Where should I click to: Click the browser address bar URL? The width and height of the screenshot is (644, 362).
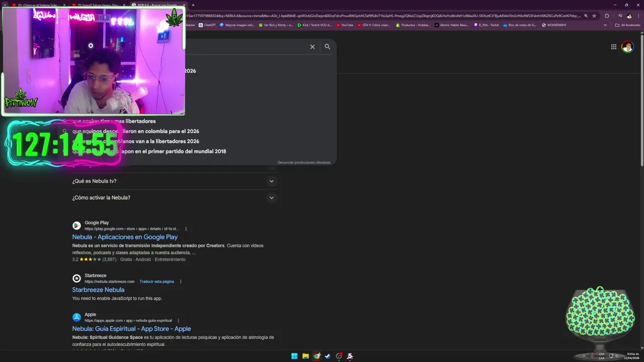382,16
